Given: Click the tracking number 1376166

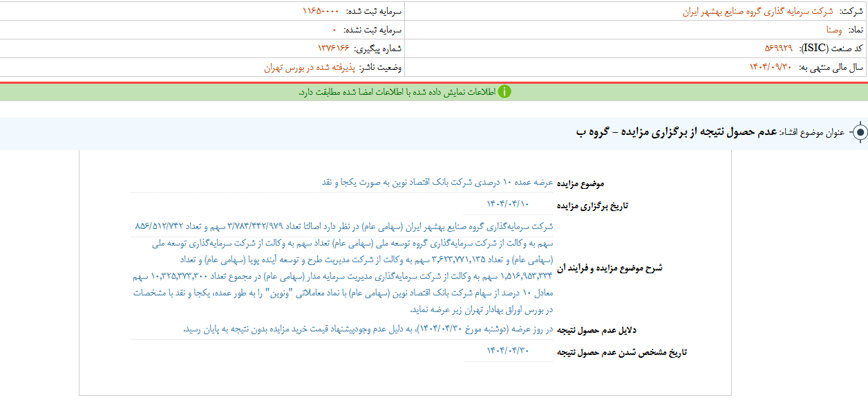Looking at the screenshot, I should pyautogui.click(x=334, y=48).
